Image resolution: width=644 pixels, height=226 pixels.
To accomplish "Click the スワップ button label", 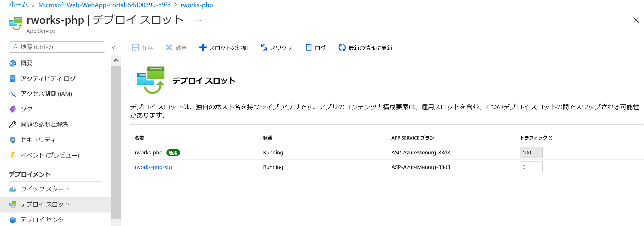I will click(281, 48).
